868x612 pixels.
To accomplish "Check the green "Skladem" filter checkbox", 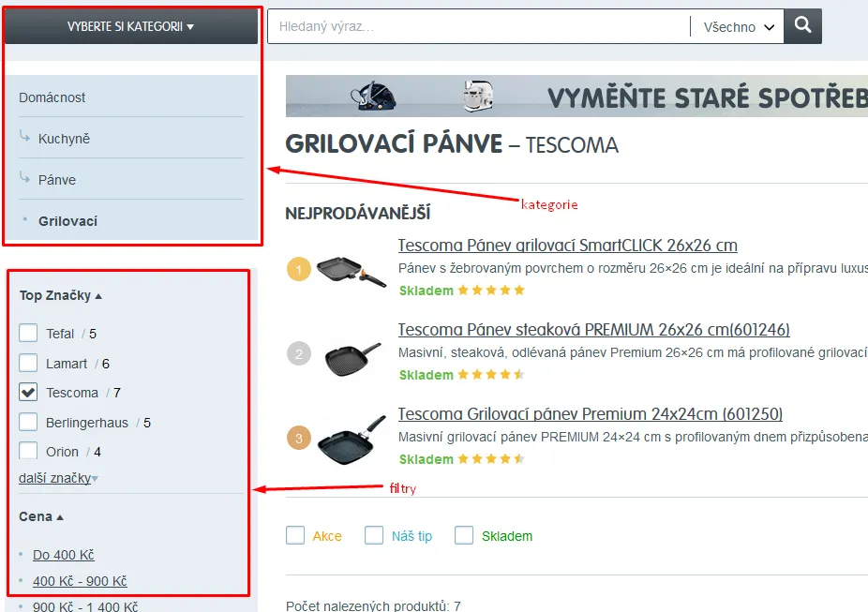I will click(x=463, y=533).
